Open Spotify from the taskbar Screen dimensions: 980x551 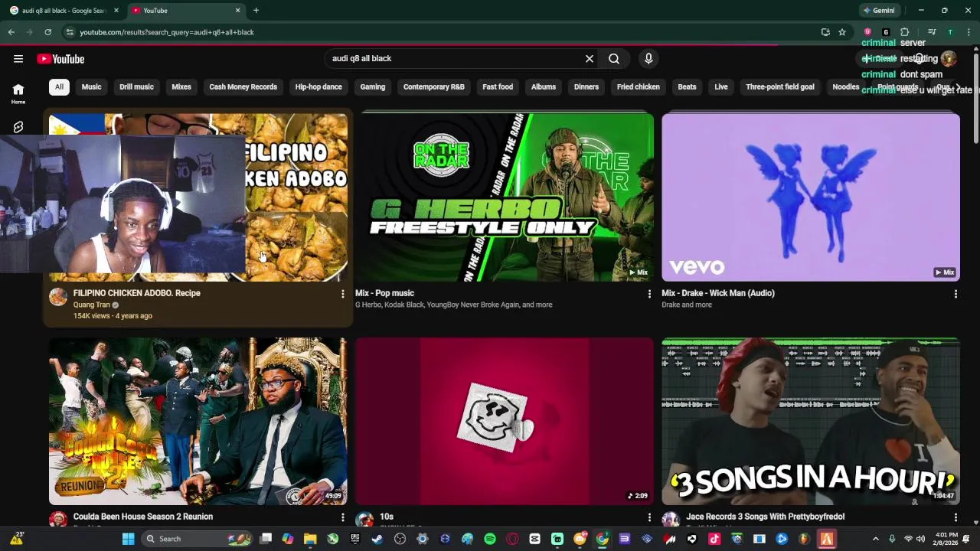click(x=490, y=539)
